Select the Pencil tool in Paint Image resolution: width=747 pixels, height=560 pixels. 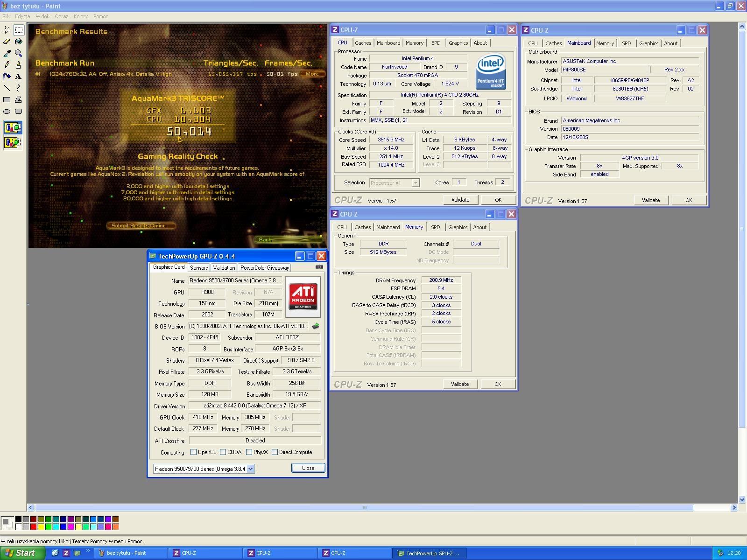coord(7,65)
